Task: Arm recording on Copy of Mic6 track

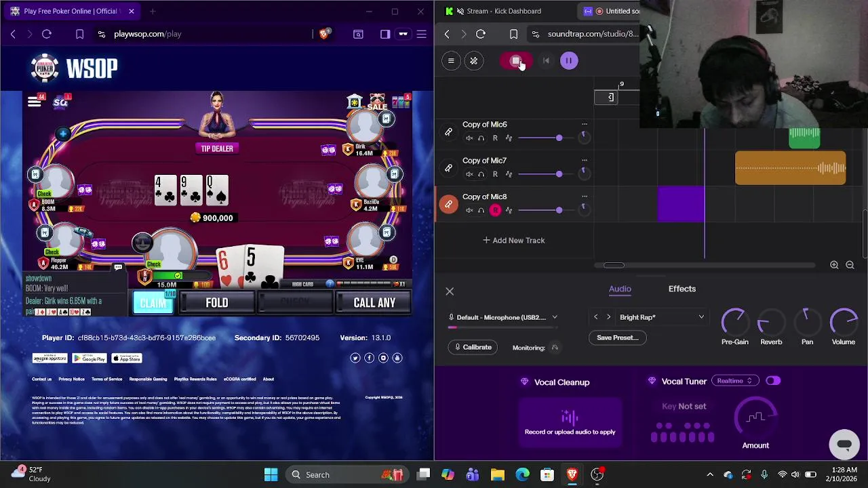Action: coord(495,138)
